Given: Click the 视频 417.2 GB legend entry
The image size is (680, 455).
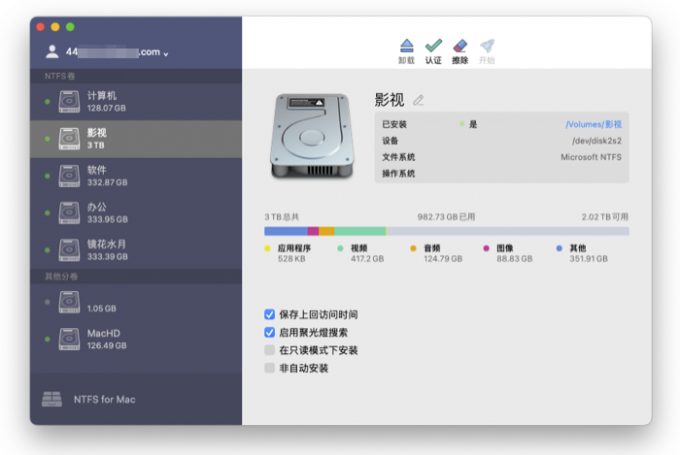Looking at the screenshot, I should [x=361, y=253].
